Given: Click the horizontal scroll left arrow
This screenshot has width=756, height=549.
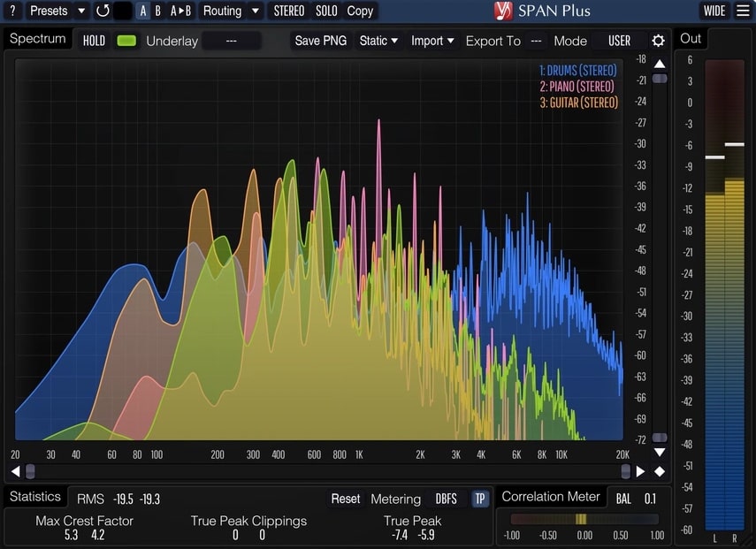Looking at the screenshot, I should (x=15, y=471).
